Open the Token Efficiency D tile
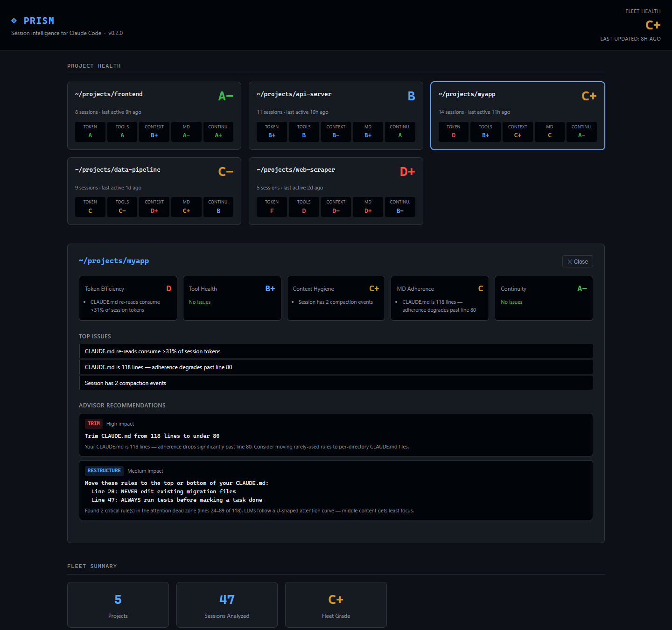Image resolution: width=672 pixels, height=630 pixels. point(128,298)
